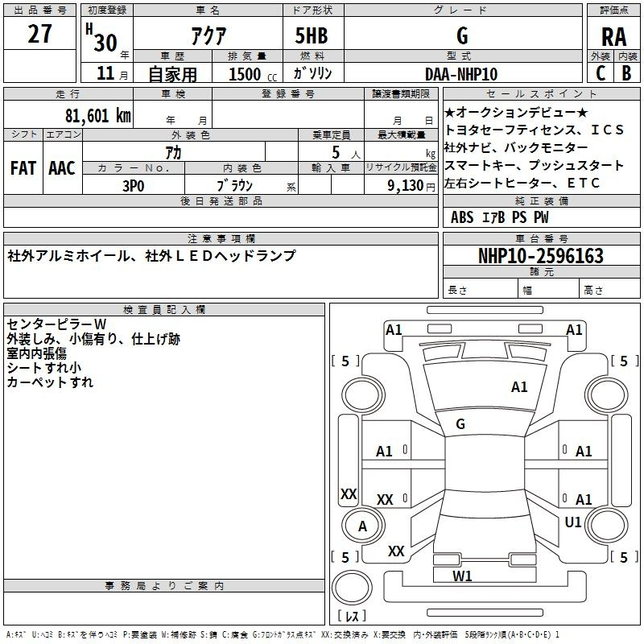The height and width of the screenshot is (644, 644).
Task: Select the トヨタセーフティセンス、ICS line
Action: (x=534, y=130)
